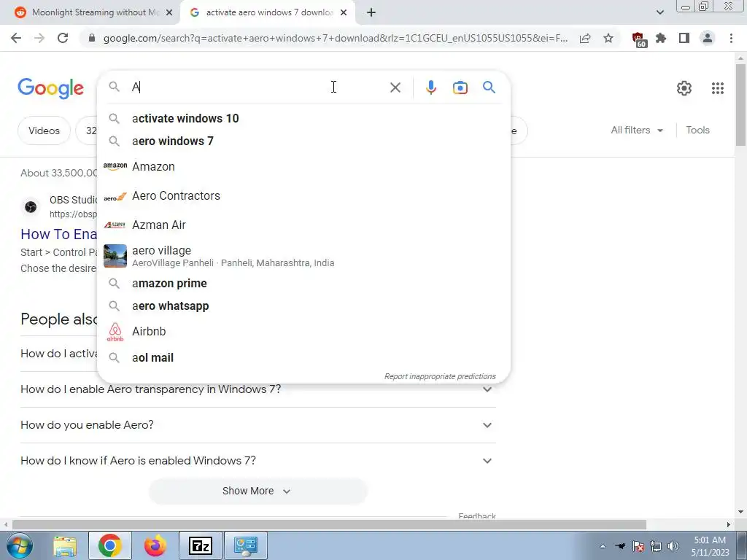Select the activate aero windows 7 tab
747x560 pixels.
(267, 12)
